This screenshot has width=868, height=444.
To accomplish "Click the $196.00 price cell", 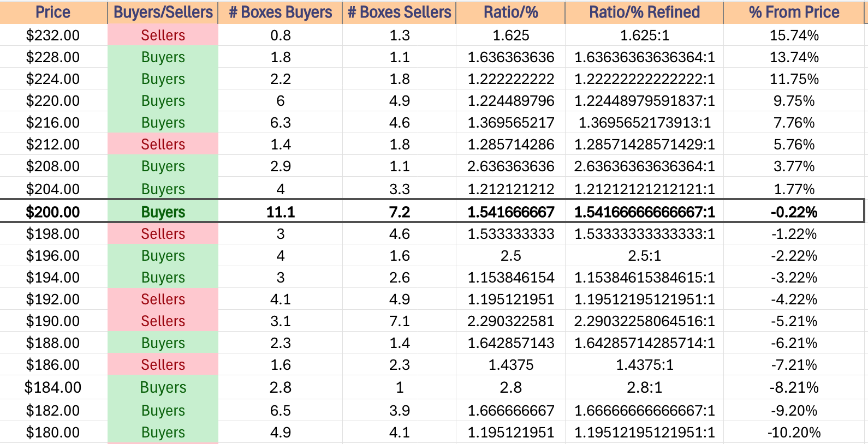I will pos(53,256).
